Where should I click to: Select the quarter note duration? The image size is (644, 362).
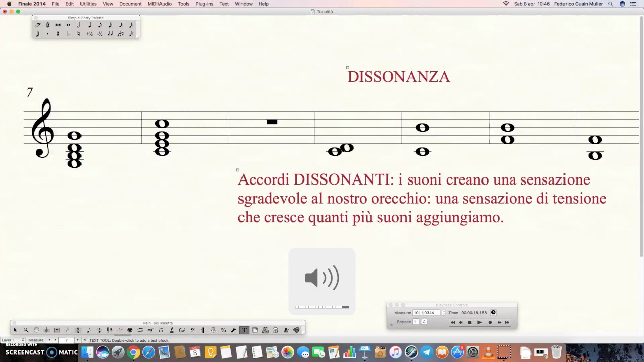coord(90,25)
